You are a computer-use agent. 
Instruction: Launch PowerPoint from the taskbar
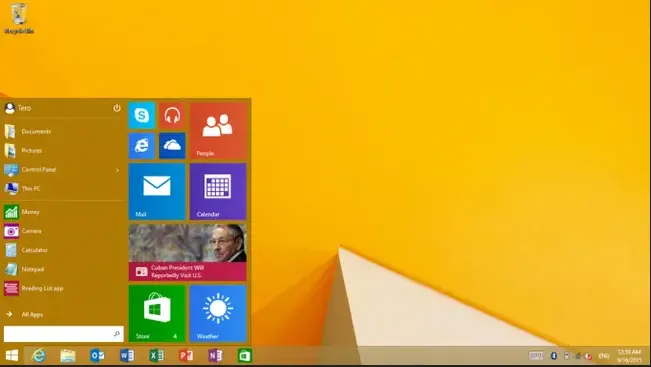pos(186,355)
